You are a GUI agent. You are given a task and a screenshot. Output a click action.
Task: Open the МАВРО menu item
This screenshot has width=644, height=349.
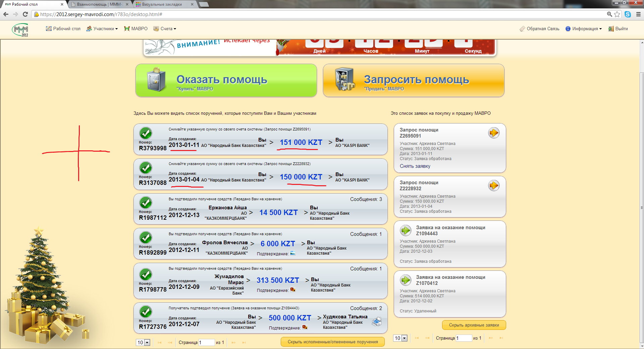pyautogui.click(x=136, y=29)
